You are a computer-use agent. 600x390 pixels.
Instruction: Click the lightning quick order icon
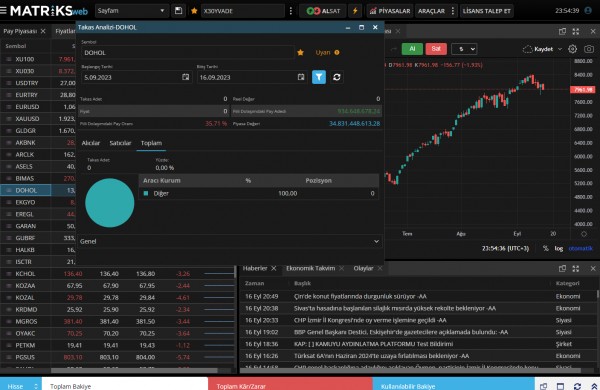tap(355, 11)
